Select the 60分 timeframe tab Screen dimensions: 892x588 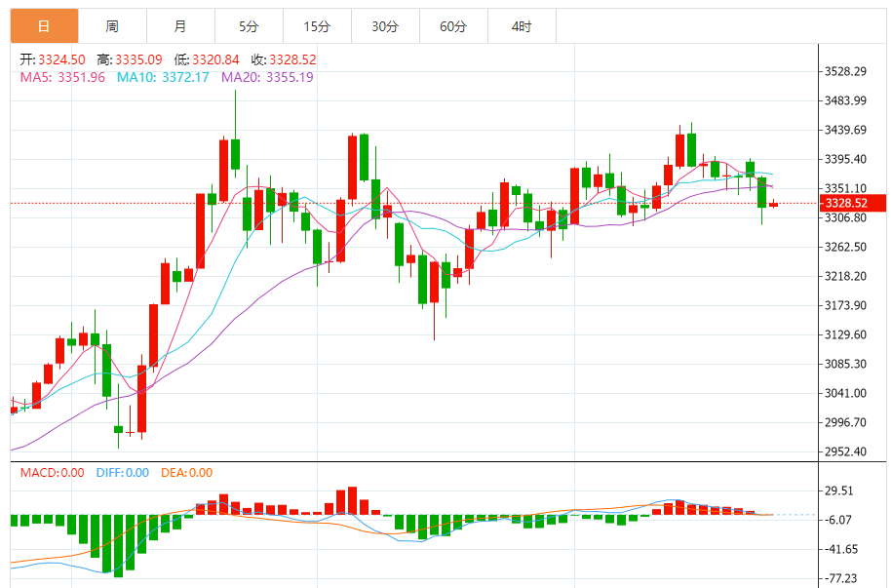(x=454, y=26)
